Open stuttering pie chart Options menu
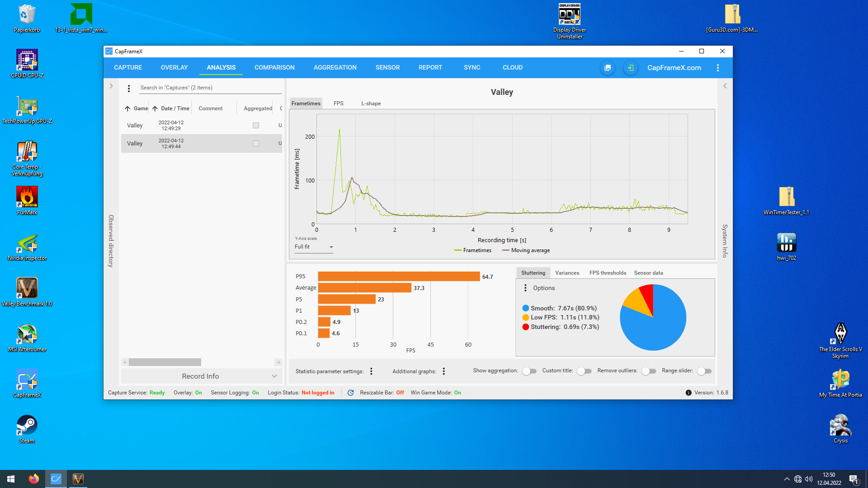This screenshot has width=868, height=488. [525, 288]
